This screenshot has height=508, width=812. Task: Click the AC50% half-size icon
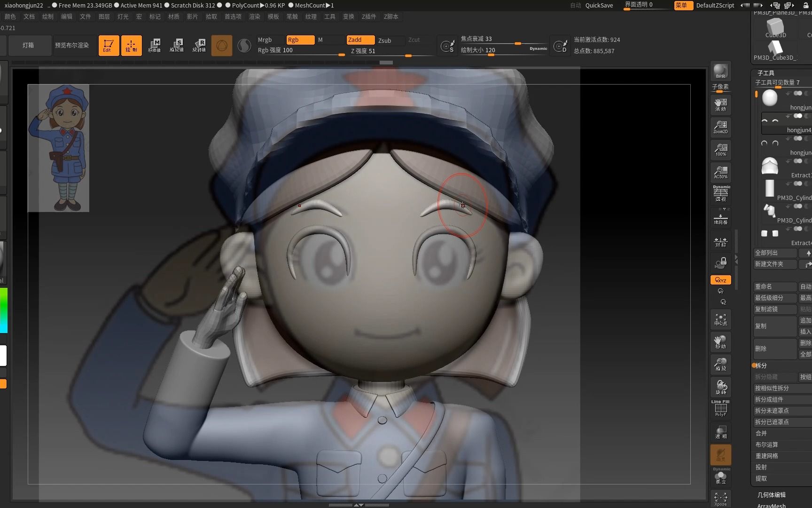point(720,172)
